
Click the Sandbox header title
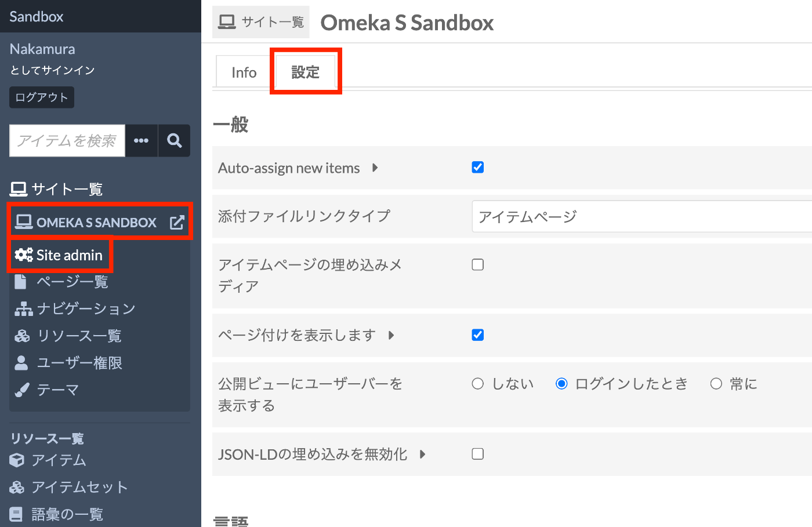point(37,16)
